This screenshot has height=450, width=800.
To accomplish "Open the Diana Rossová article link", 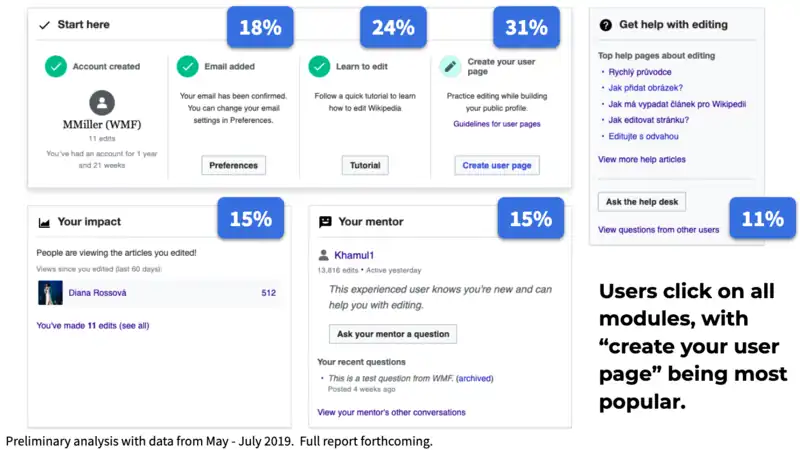I will point(97,293).
